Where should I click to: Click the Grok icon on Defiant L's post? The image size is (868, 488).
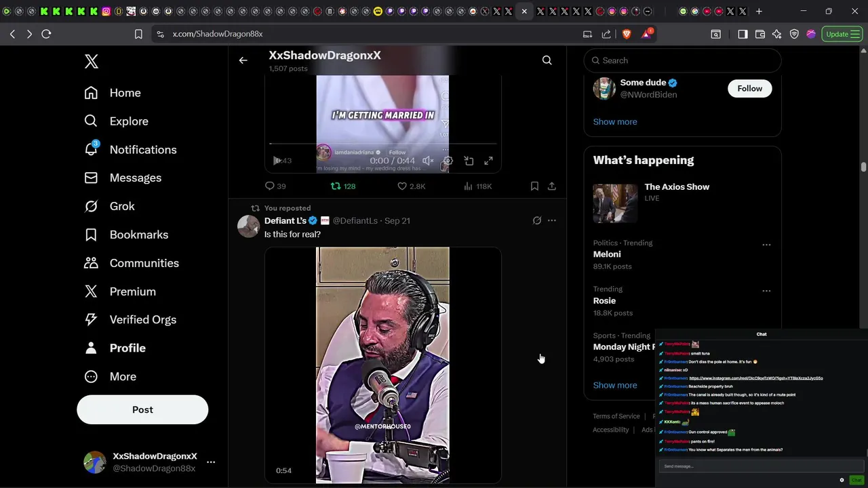[537, 220]
